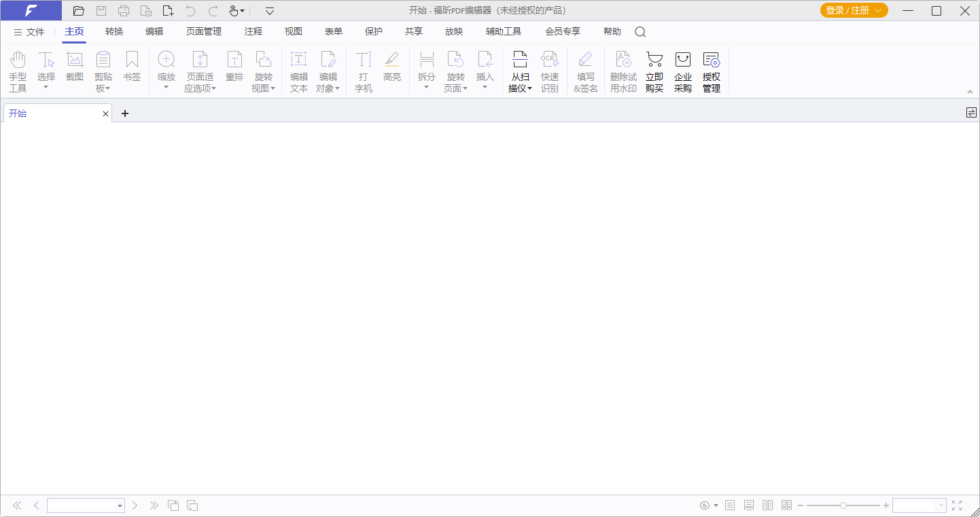Toggle the quick access toolbar chevron
Screen dimensions: 980x517
[x=269, y=11]
